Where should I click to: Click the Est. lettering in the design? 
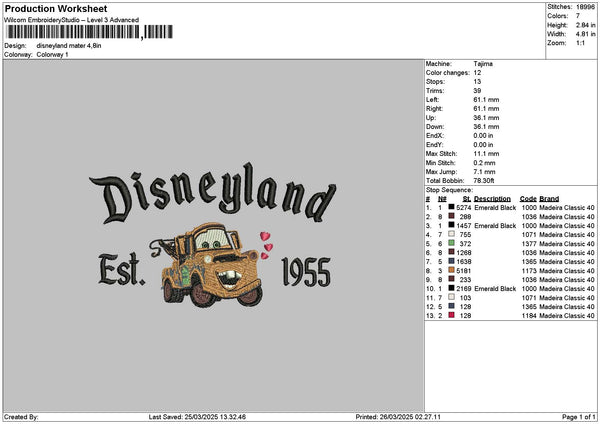pyautogui.click(x=122, y=269)
